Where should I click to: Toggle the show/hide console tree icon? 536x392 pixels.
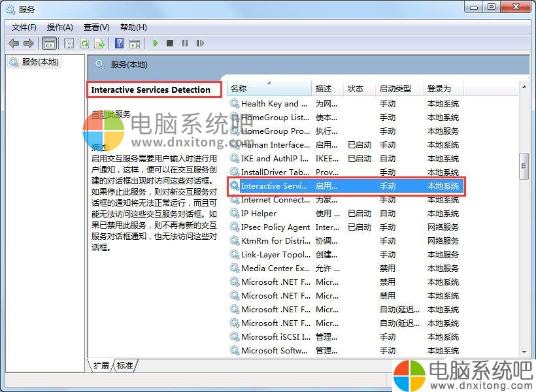coord(49,43)
